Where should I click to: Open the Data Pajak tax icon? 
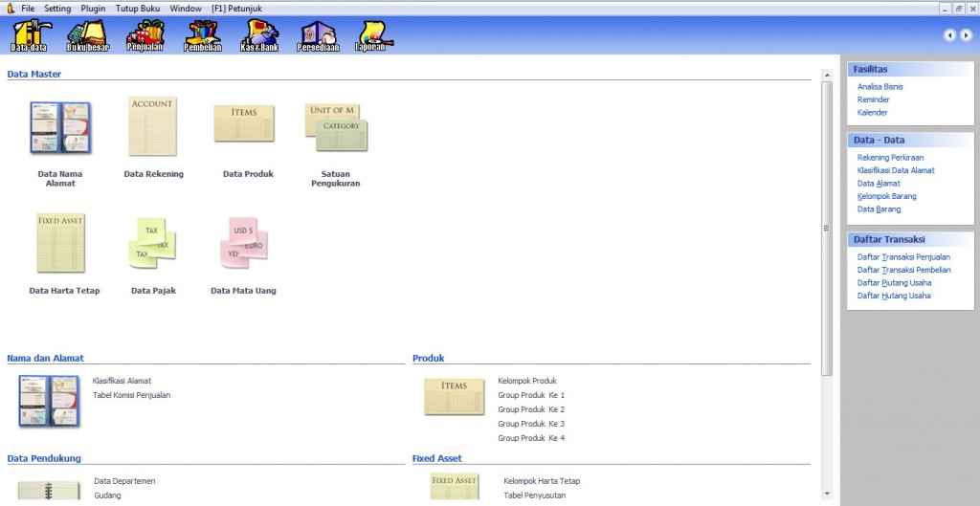[x=153, y=244]
